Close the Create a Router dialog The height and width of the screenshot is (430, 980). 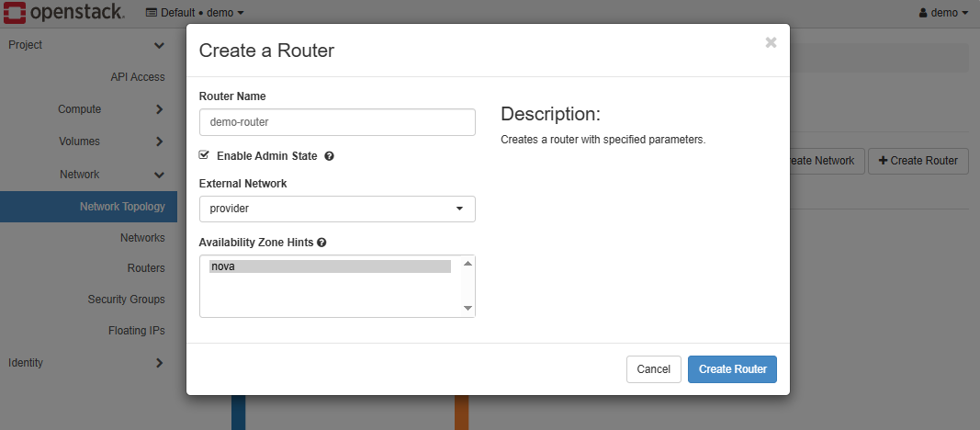coord(771,42)
